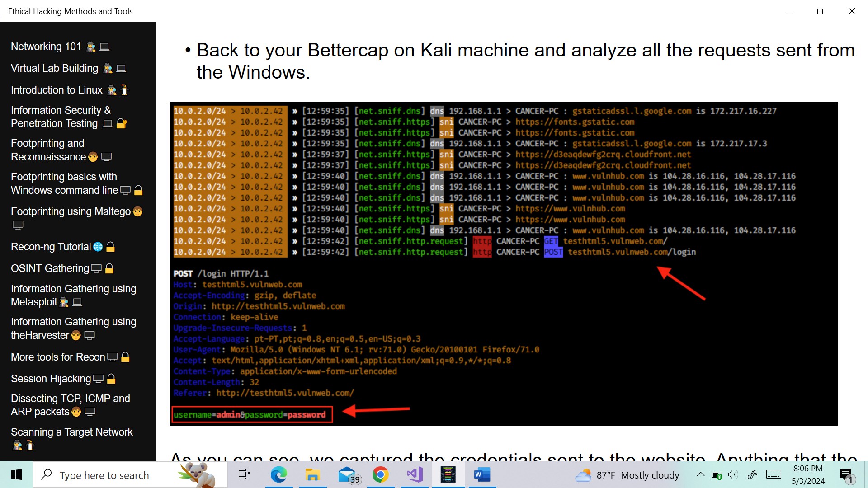Click the clock to expand the calendar
The height and width of the screenshot is (488, 868).
point(808,474)
